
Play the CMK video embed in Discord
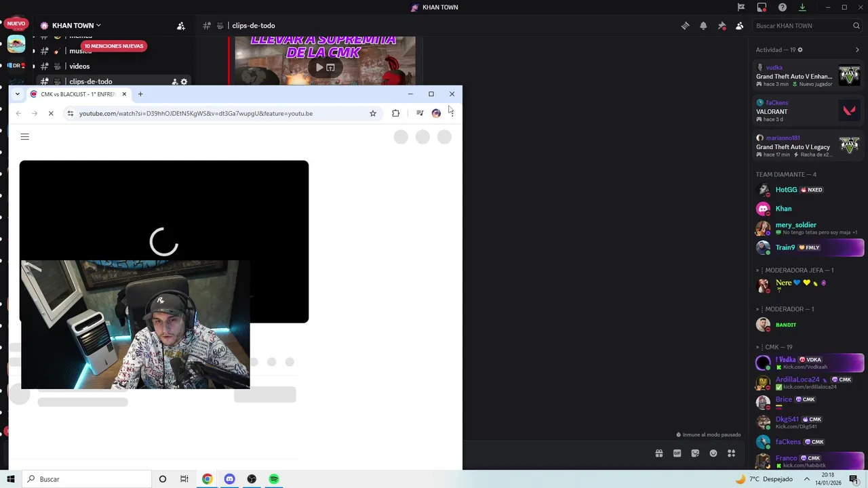pyautogui.click(x=319, y=67)
